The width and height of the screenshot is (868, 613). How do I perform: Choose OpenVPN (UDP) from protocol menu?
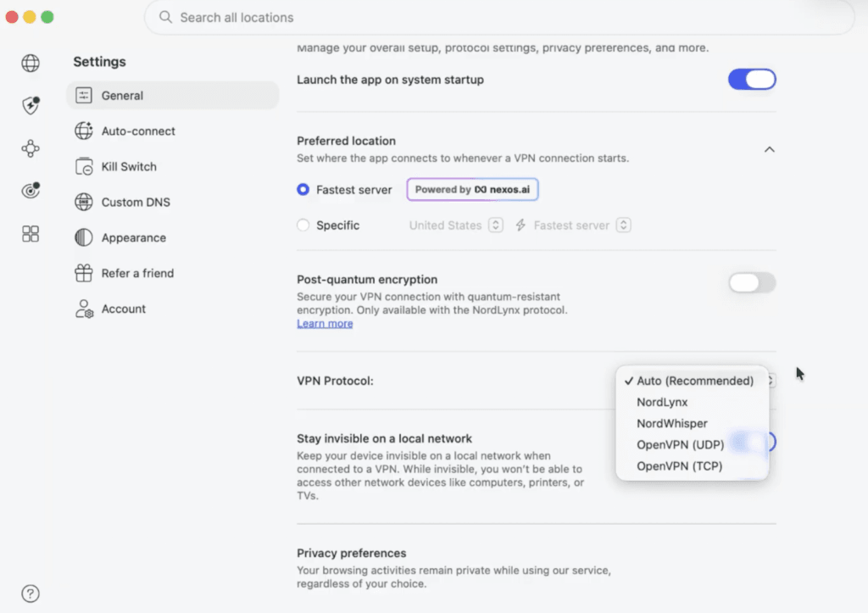(x=692, y=444)
